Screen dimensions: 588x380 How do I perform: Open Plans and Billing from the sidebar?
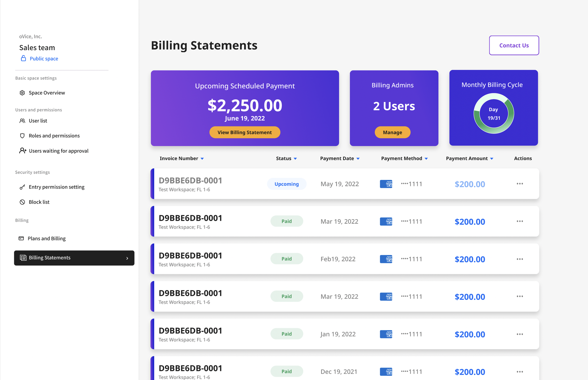(x=47, y=238)
